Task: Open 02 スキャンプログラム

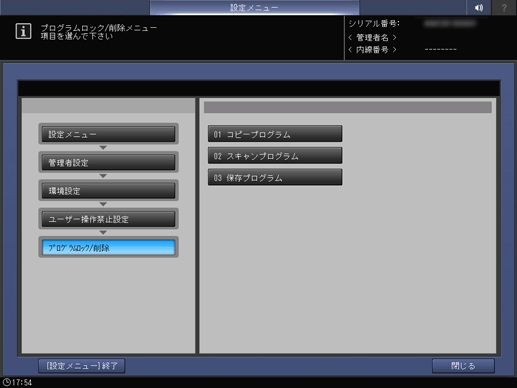Action: point(275,155)
